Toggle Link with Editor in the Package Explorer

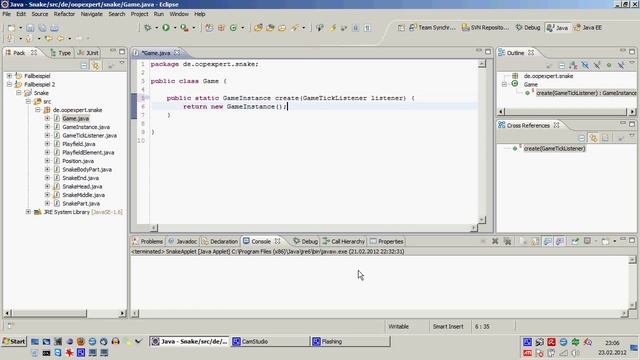click(x=96, y=65)
